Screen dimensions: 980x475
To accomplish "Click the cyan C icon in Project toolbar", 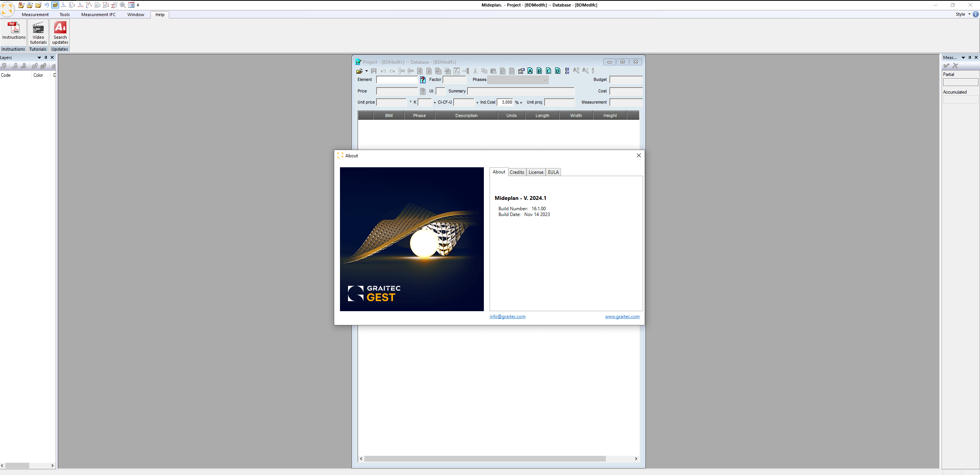I will click(549, 71).
